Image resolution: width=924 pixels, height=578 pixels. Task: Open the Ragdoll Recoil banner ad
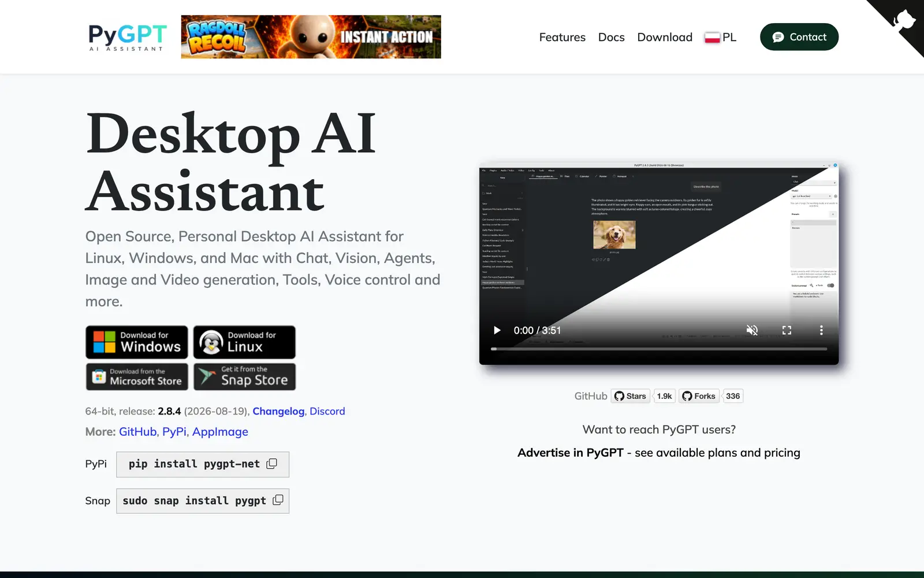pos(311,37)
